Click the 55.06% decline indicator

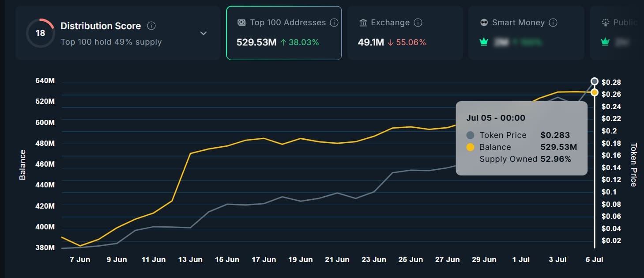click(409, 42)
